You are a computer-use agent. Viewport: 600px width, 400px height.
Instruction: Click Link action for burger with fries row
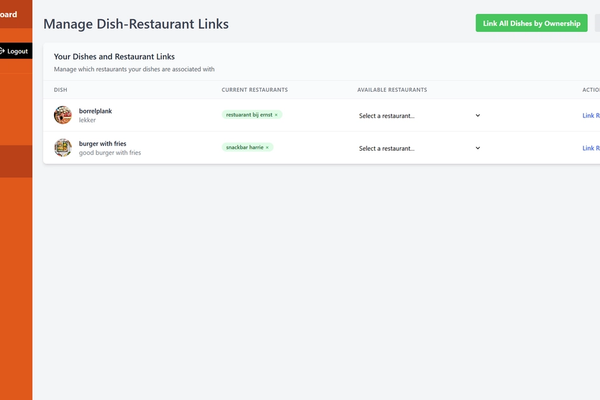point(591,148)
